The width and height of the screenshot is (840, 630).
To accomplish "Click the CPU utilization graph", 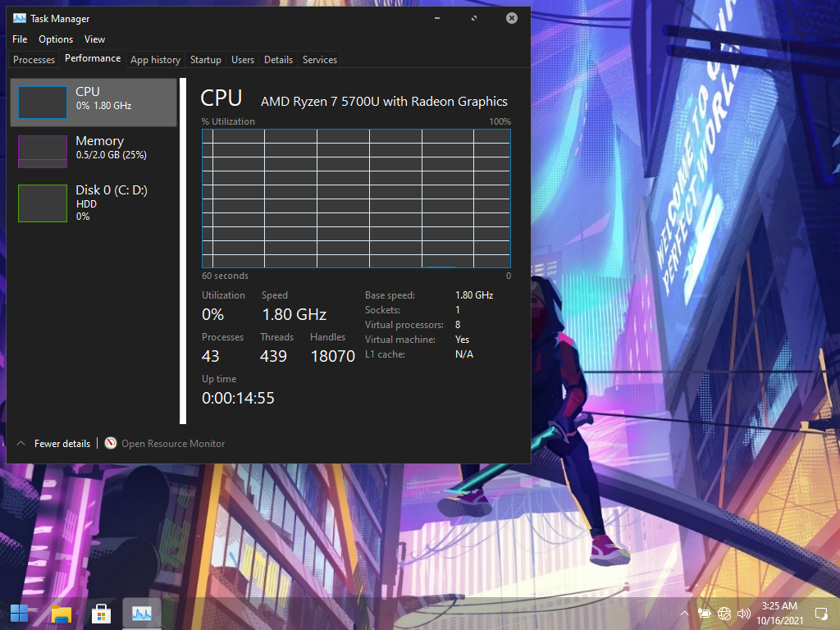I will [x=356, y=199].
